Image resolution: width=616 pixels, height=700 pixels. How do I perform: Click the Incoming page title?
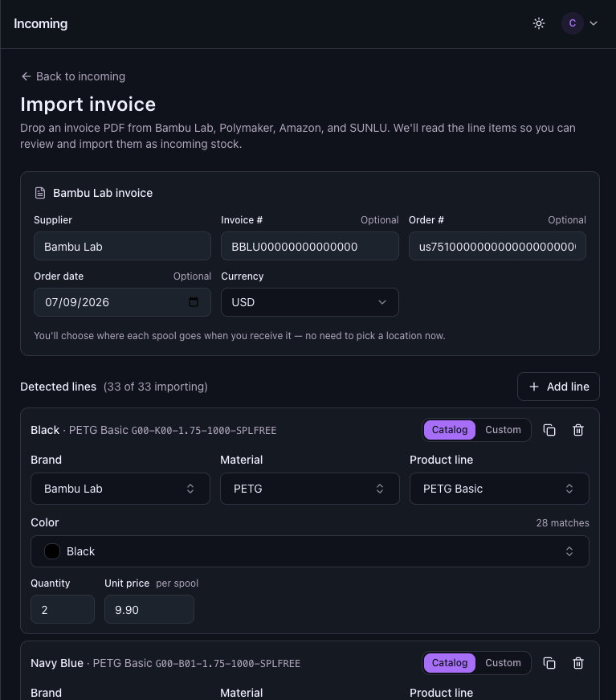pyautogui.click(x=41, y=23)
